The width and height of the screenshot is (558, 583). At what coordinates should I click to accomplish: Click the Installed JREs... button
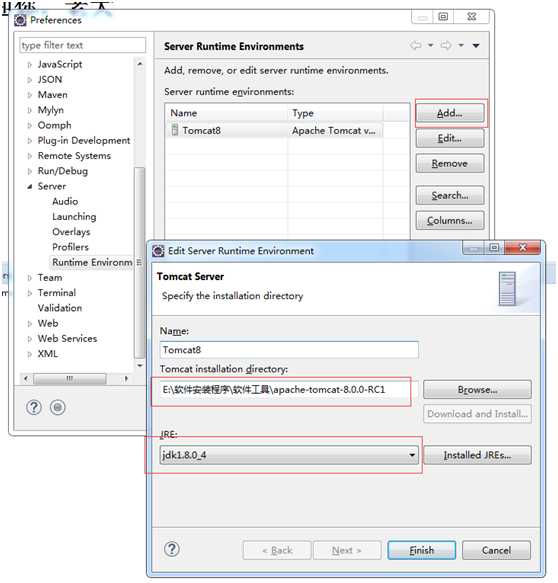point(477,455)
